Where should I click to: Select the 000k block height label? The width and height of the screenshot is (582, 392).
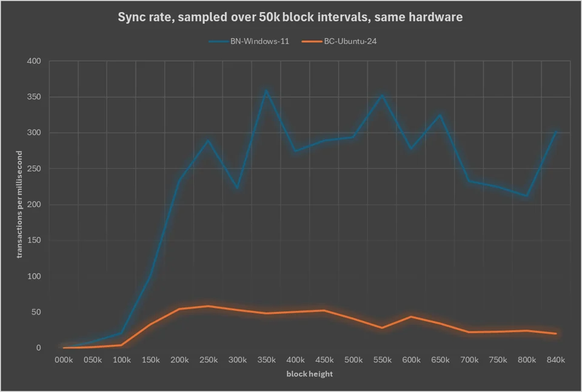click(x=64, y=360)
